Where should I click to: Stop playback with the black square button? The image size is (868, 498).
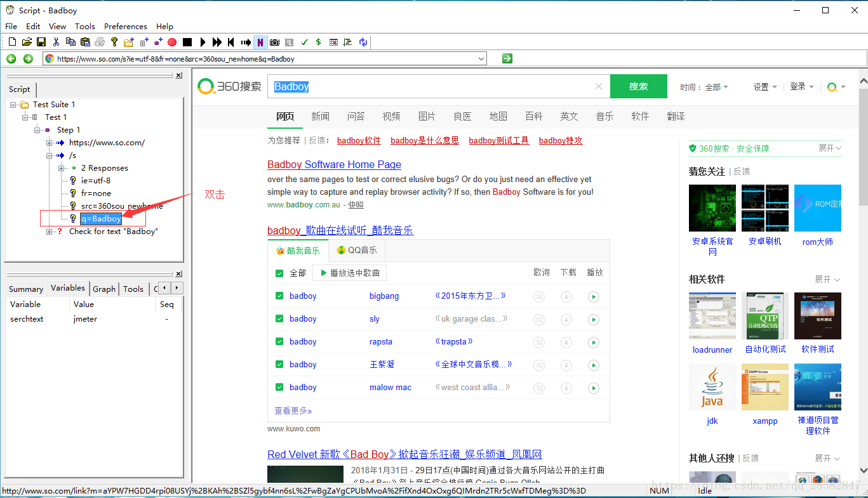[x=187, y=42]
